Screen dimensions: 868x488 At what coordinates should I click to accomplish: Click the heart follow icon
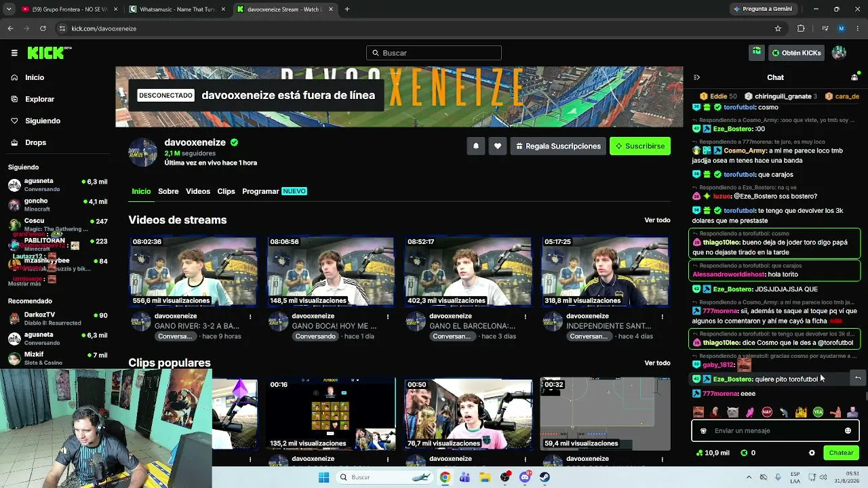(x=498, y=146)
